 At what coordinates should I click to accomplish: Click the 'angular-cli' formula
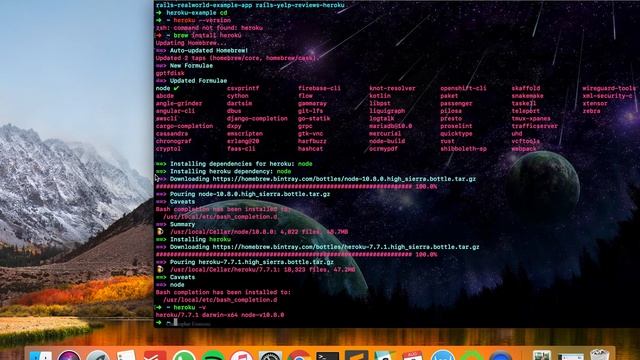[x=175, y=111]
